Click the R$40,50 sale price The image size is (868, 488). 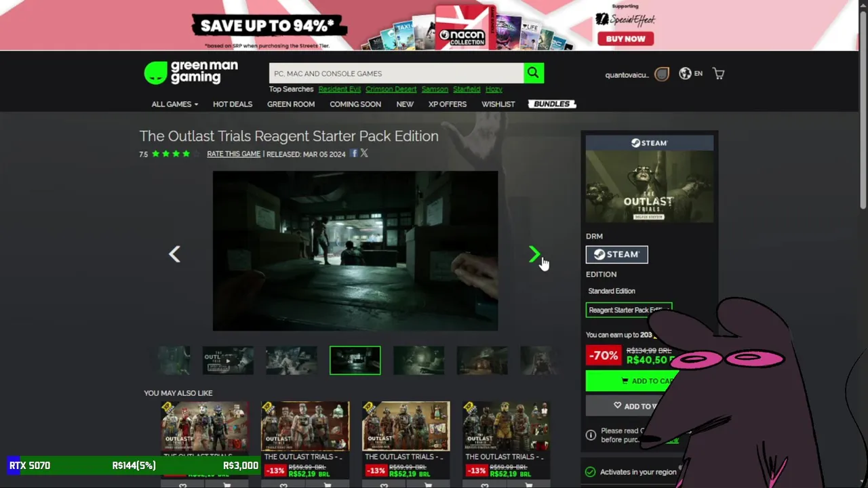(650, 361)
